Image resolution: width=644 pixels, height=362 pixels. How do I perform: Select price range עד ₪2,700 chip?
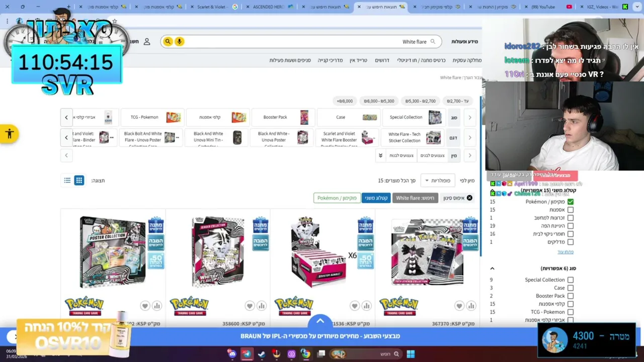point(457,101)
